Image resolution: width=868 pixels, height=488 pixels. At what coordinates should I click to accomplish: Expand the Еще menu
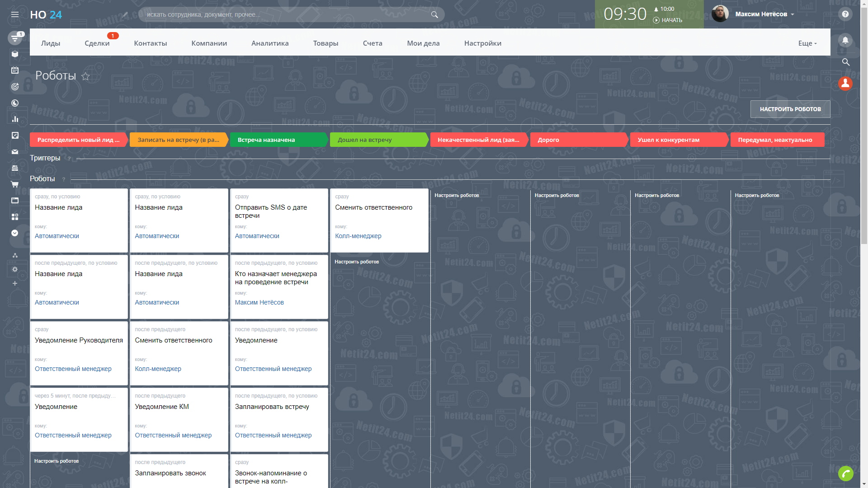coord(807,43)
